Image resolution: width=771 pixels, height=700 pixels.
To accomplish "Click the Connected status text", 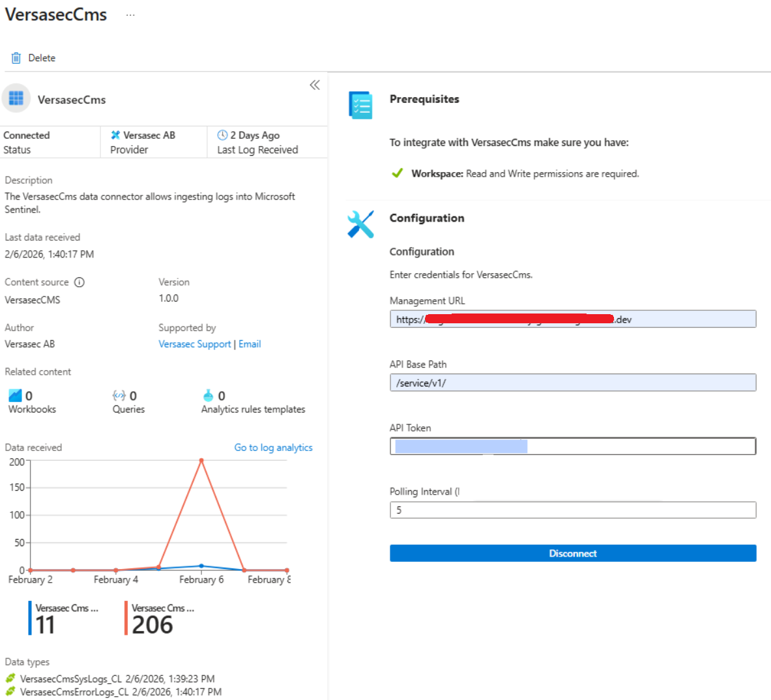I will tap(27, 135).
